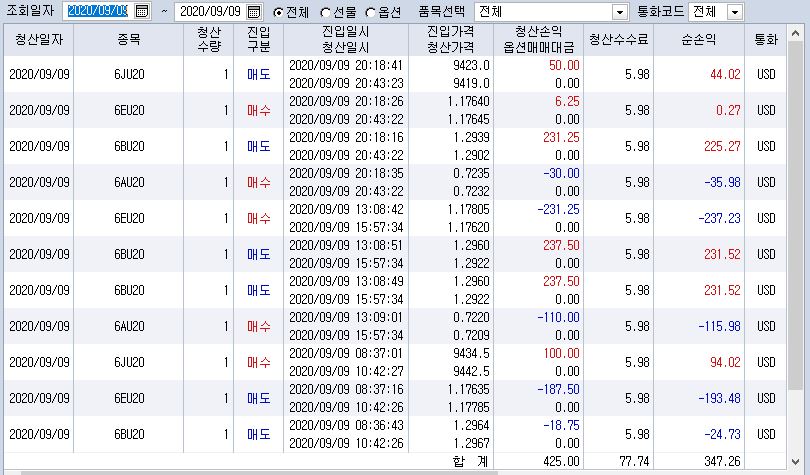Image resolution: width=810 pixels, height=475 pixels.
Task: Click the 청산일자 column header
Action: tap(39, 40)
